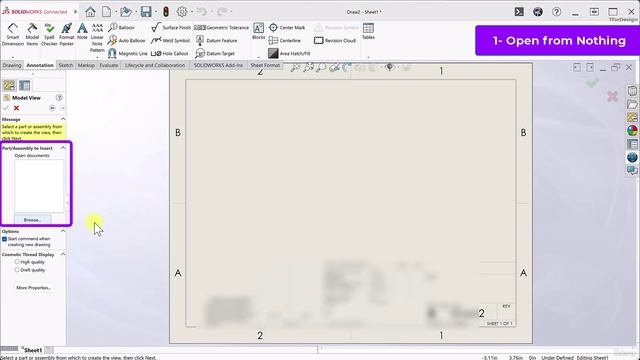The width and height of the screenshot is (640, 360).
Task: Add a Balloon annotation
Action: click(122, 27)
